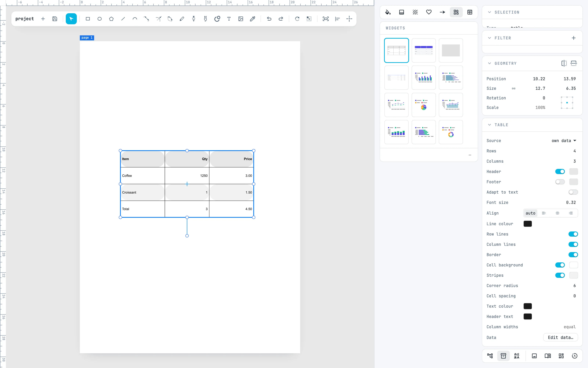Screen dimensions: 588x368
Task: Open the hatching pattern panel
Action: [415, 12]
